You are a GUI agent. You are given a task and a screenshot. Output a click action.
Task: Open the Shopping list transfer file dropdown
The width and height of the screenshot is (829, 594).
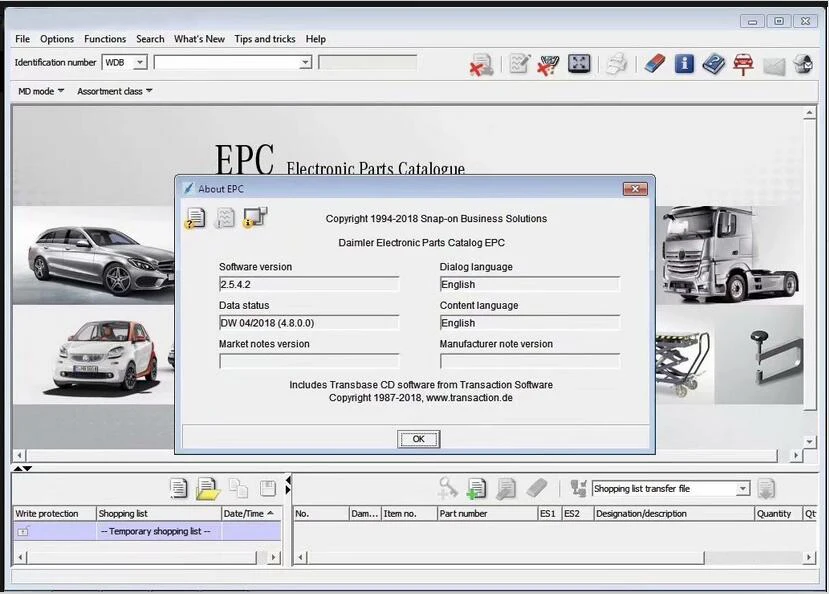coord(743,489)
